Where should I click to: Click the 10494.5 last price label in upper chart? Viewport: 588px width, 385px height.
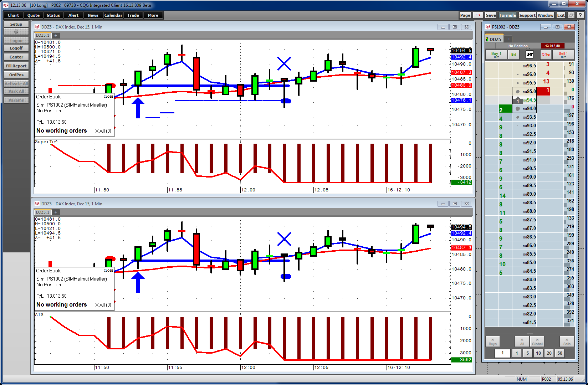click(x=462, y=51)
